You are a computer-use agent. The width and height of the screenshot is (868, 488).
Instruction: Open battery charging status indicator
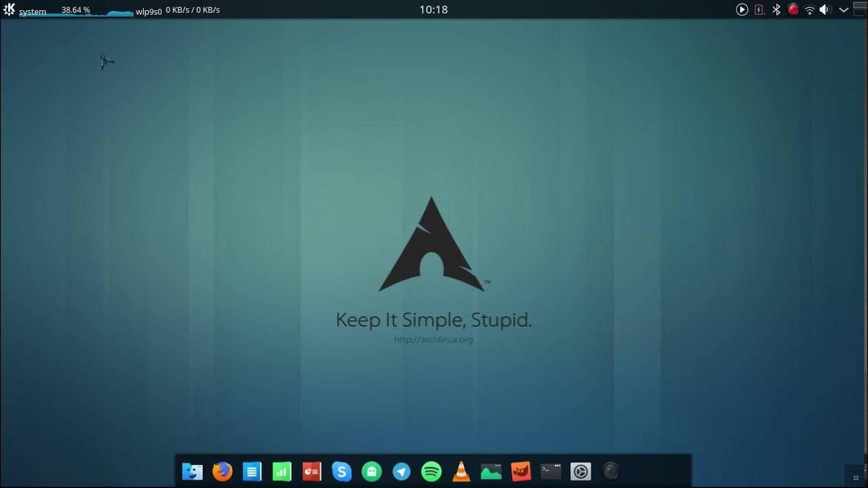click(x=759, y=9)
